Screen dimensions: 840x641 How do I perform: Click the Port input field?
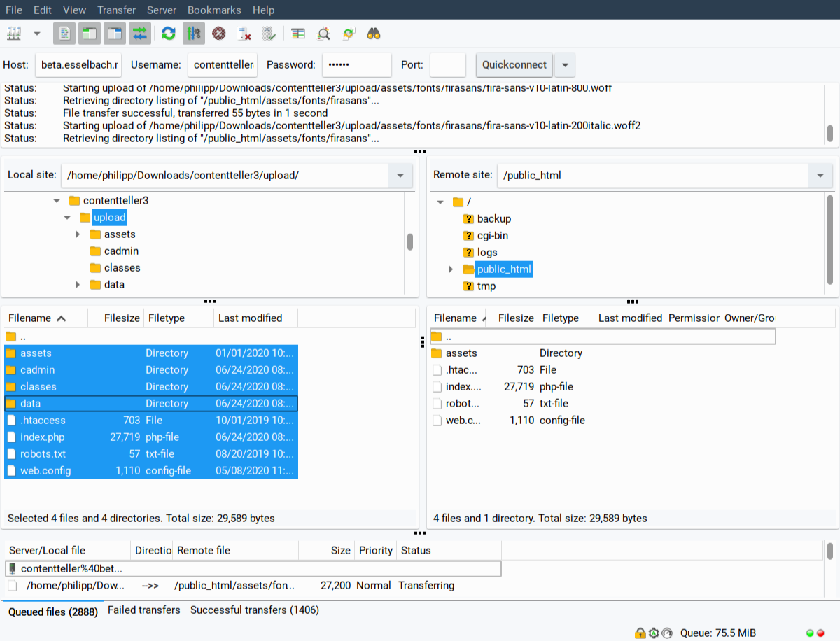tap(447, 65)
